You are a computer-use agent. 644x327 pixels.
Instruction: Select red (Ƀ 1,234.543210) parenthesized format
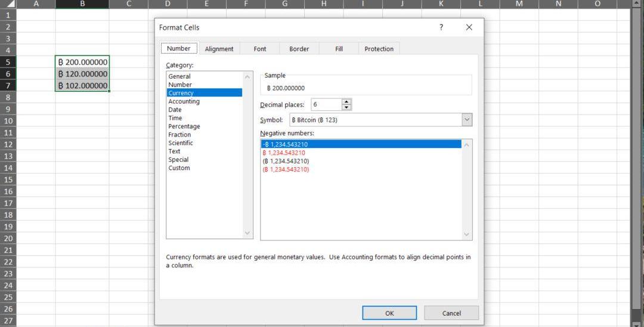[x=361, y=169]
